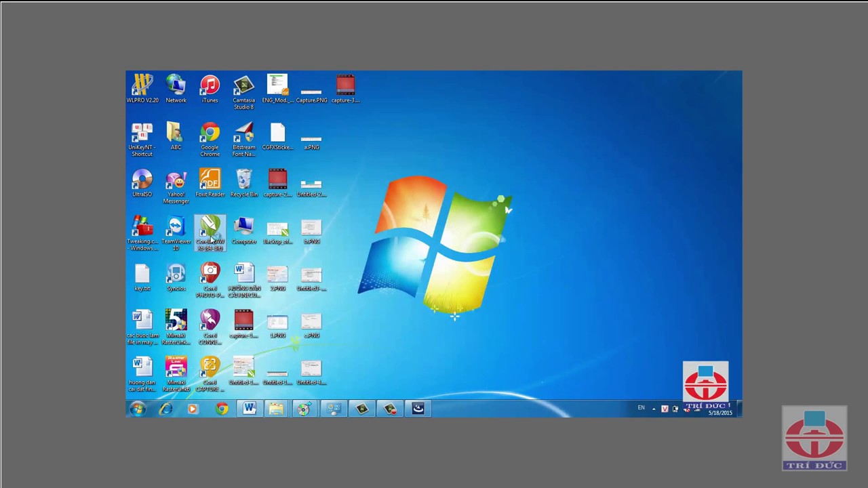Image resolution: width=868 pixels, height=488 pixels.
Task: Select the UniKeyNT shortcut icon
Action: pyautogui.click(x=142, y=140)
